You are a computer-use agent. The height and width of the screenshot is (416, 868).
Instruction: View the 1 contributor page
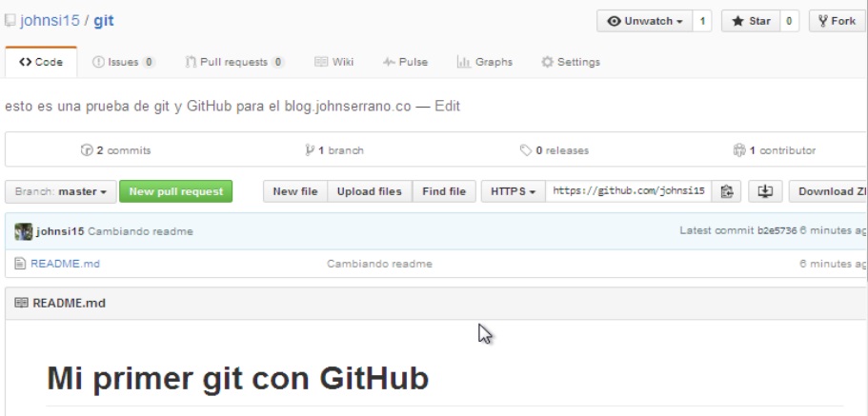click(774, 150)
